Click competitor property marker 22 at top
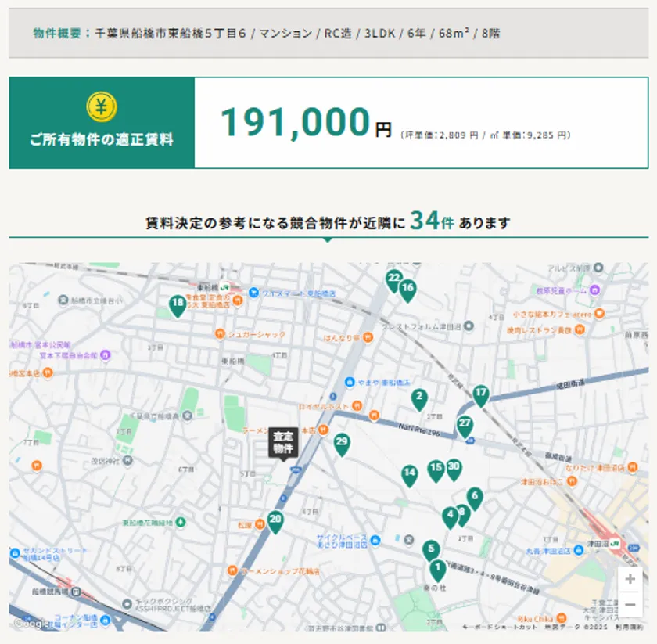The height and width of the screenshot is (644, 657). point(393,277)
